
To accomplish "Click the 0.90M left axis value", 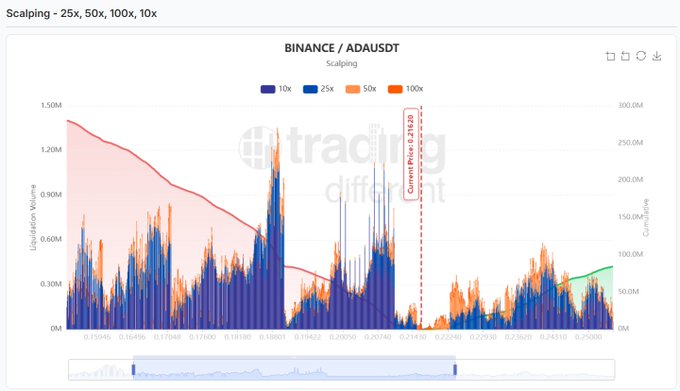I will pyautogui.click(x=51, y=195).
